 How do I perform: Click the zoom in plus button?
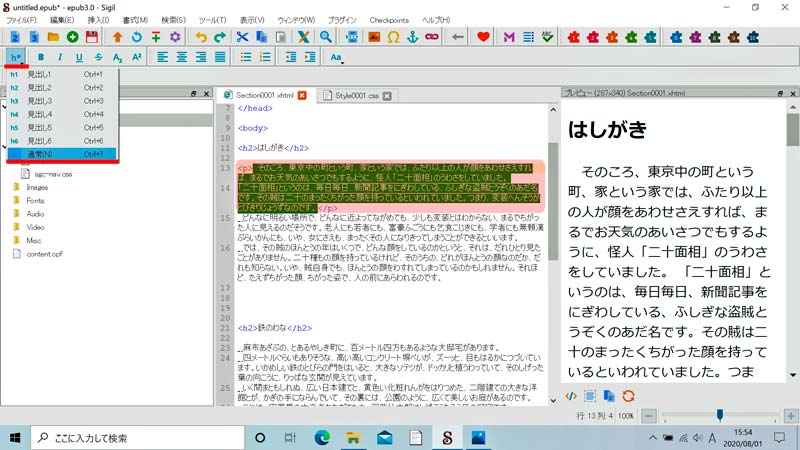pos(791,414)
